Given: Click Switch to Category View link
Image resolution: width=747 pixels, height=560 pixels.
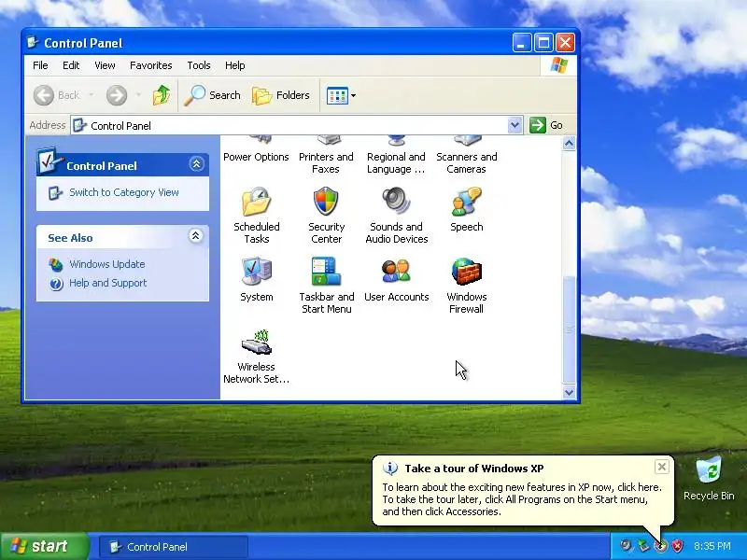Looking at the screenshot, I should (x=124, y=192).
